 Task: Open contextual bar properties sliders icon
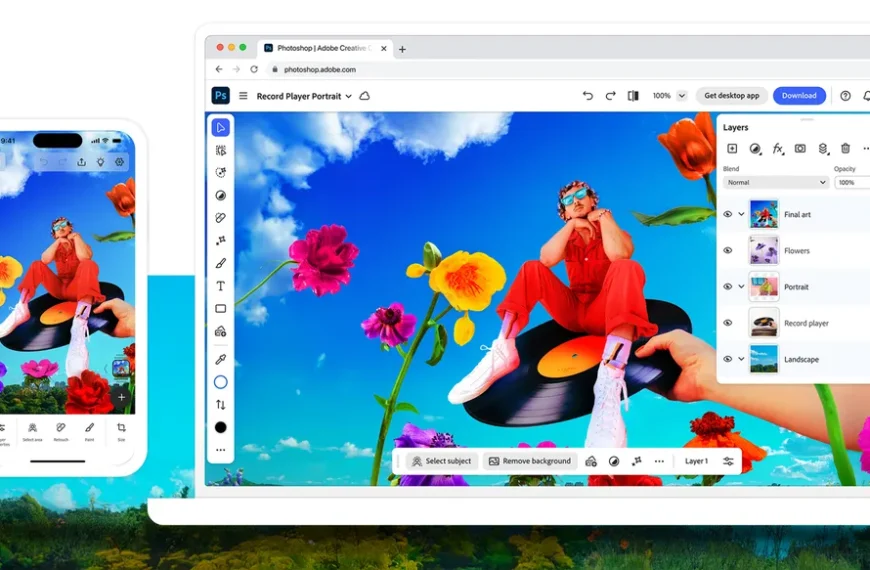pos(729,461)
